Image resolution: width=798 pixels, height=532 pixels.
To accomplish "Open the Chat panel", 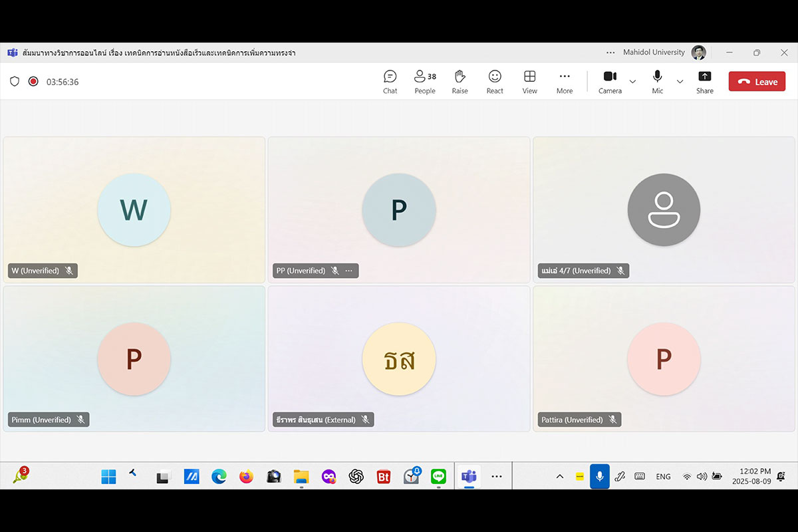I will 390,82.
